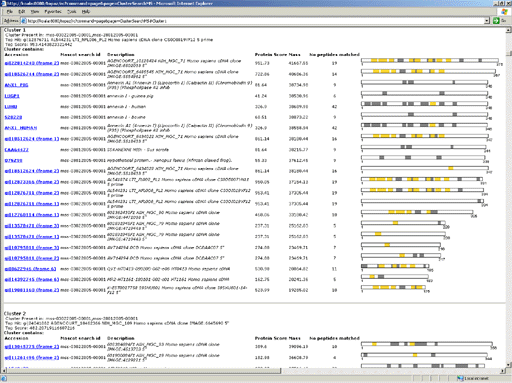Click the up arrow of the vertical scrollbar
512x383 pixels.
tap(509, 30)
